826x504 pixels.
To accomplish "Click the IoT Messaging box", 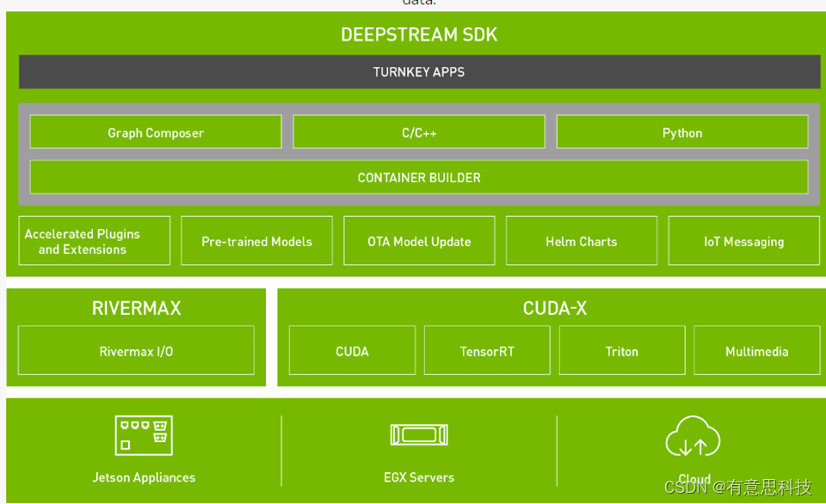I will point(743,241).
